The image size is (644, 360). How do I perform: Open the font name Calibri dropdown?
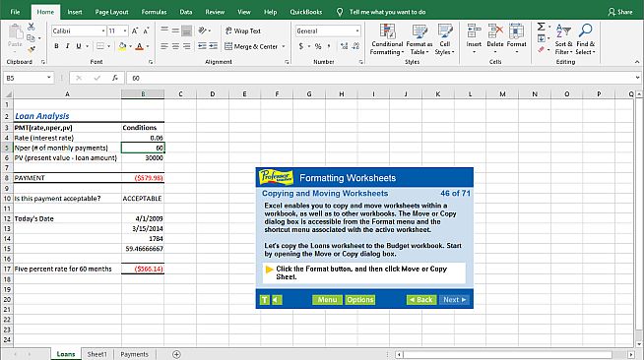pyautogui.click(x=103, y=30)
